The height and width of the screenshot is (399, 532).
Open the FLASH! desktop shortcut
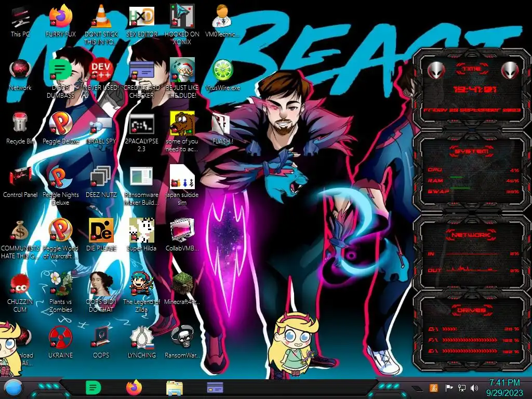coord(222,129)
